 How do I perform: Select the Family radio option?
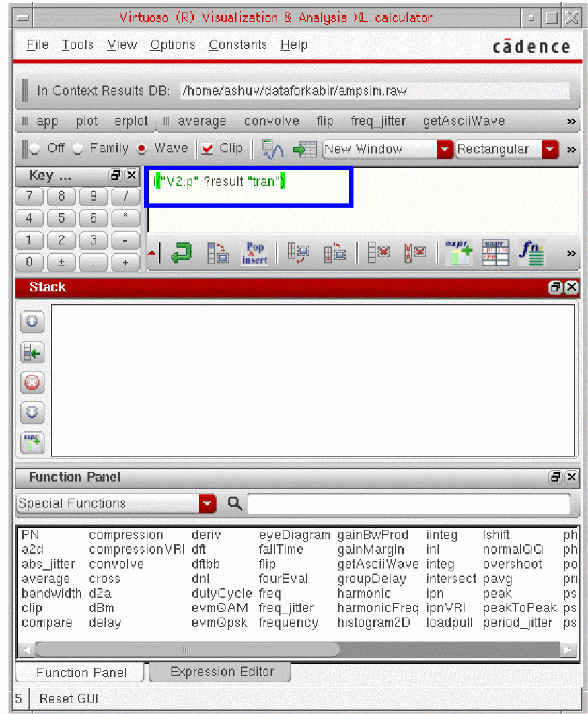[78, 149]
